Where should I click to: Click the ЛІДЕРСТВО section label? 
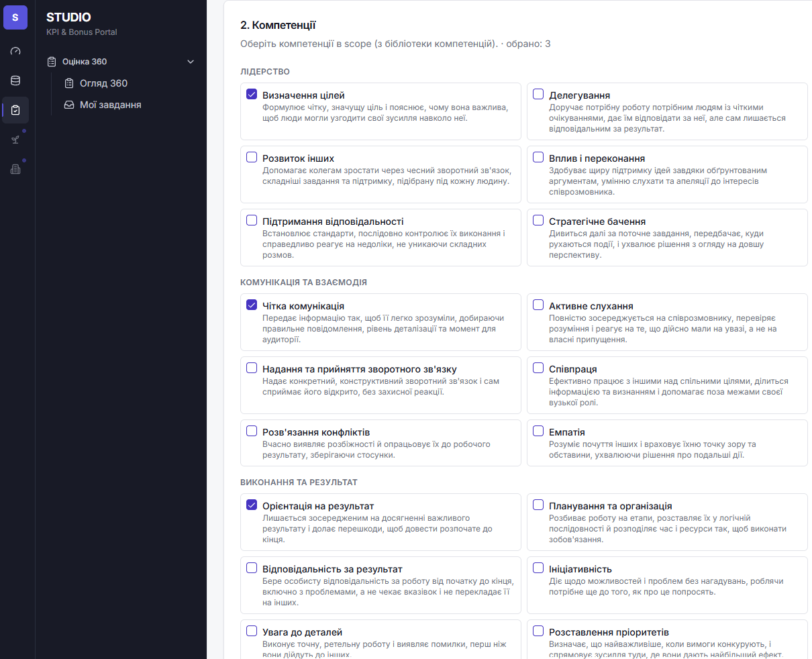pyautogui.click(x=265, y=72)
